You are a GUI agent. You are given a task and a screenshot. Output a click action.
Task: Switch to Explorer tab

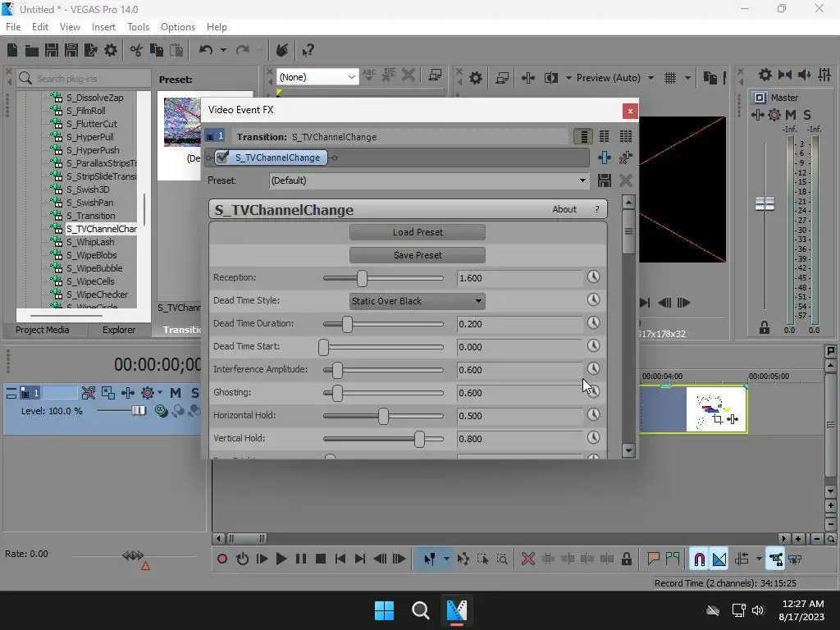click(119, 330)
